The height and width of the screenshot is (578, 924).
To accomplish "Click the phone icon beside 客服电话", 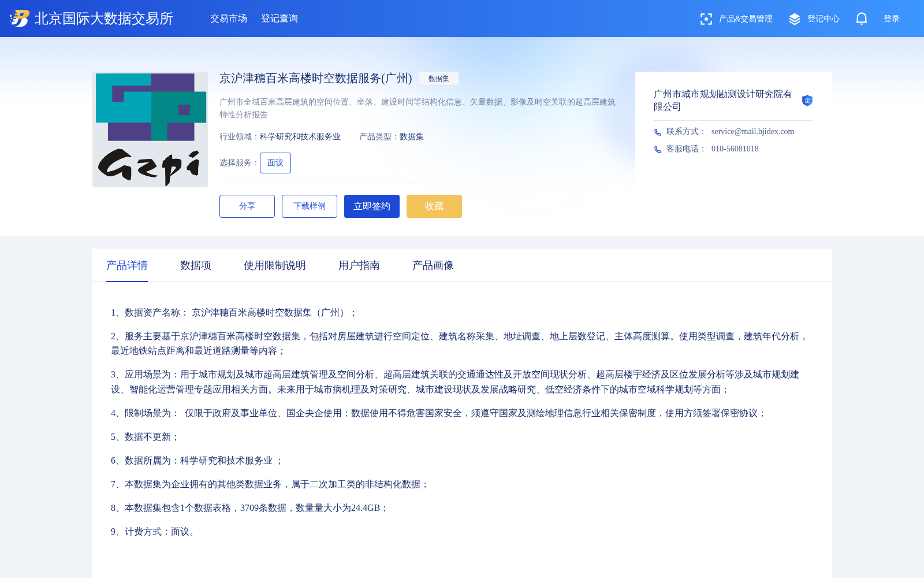I will pyautogui.click(x=658, y=150).
